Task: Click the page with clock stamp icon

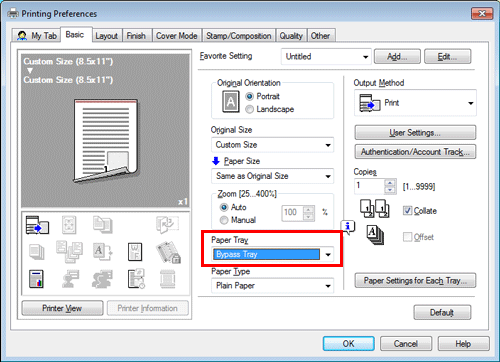Action: [136, 279]
